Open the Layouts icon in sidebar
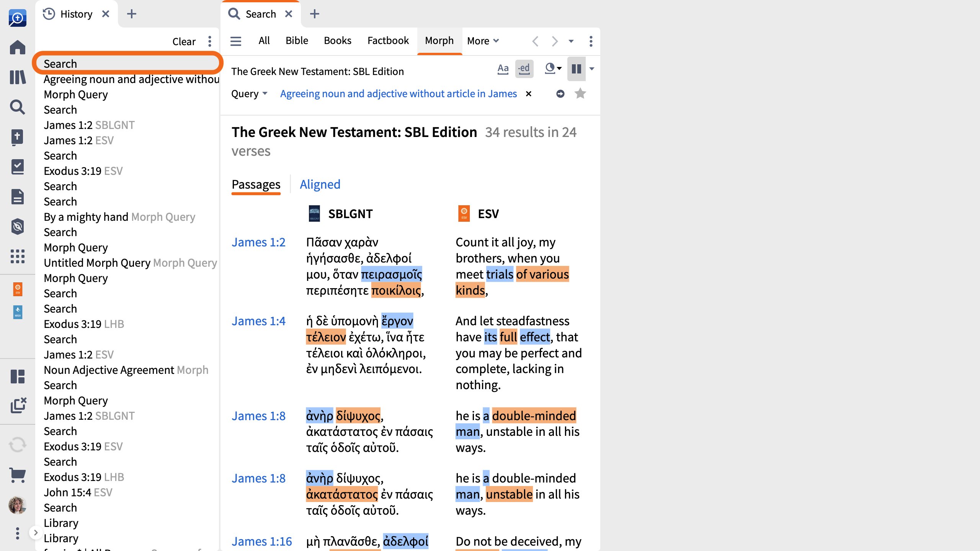The width and height of the screenshot is (980, 551). [x=18, y=377]
